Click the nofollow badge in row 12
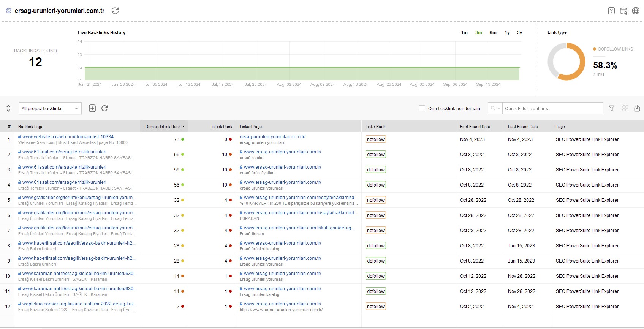 376,307
